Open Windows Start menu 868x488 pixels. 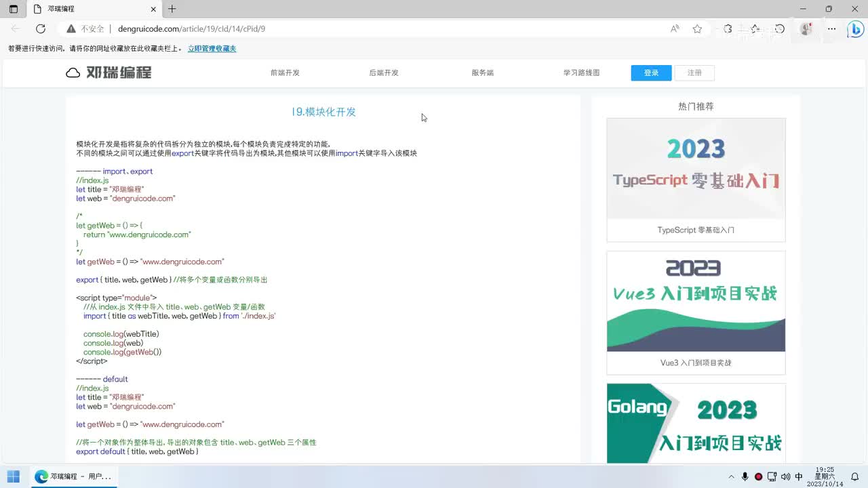[x=14, y=476]
